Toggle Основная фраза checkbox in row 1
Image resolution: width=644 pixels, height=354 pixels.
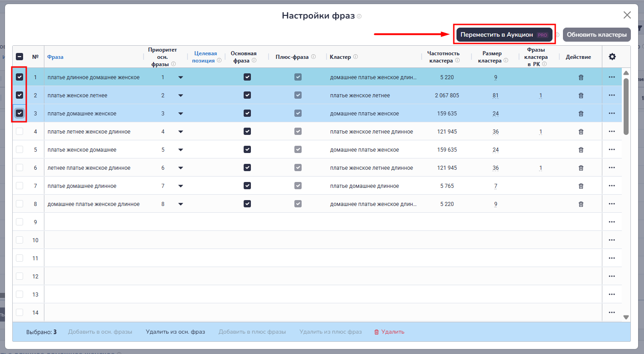click(x=247, y=77)
